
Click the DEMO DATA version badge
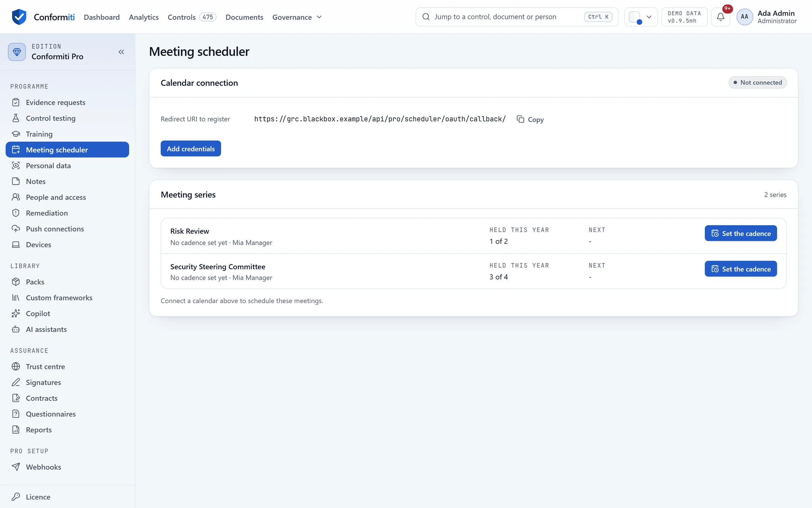point(684,17)
